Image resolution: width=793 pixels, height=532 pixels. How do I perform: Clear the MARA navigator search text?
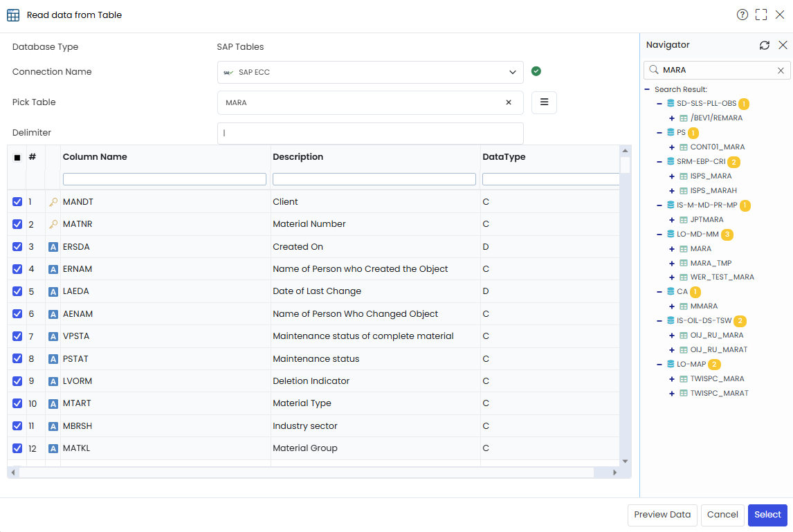point(781,71)
